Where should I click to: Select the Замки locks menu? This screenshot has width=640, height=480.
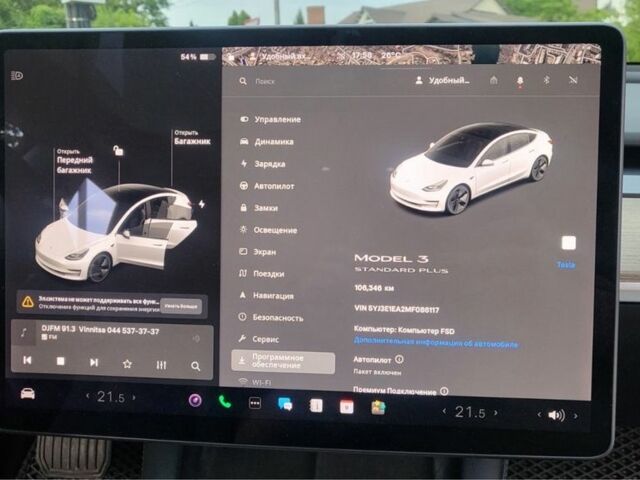(x=258, y=208)
